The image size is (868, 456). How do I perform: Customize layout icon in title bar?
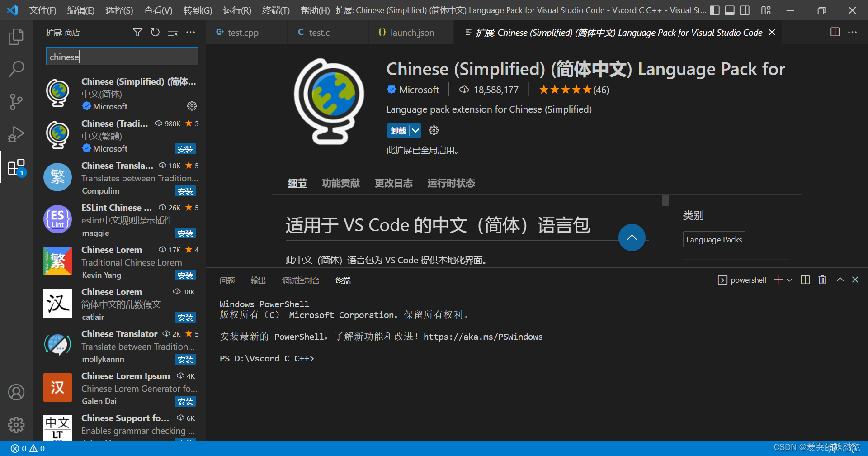[x=766, y=10]
